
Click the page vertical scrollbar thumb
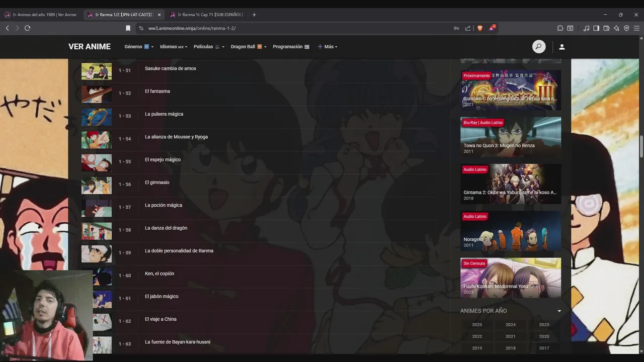(x=641, y=147)
